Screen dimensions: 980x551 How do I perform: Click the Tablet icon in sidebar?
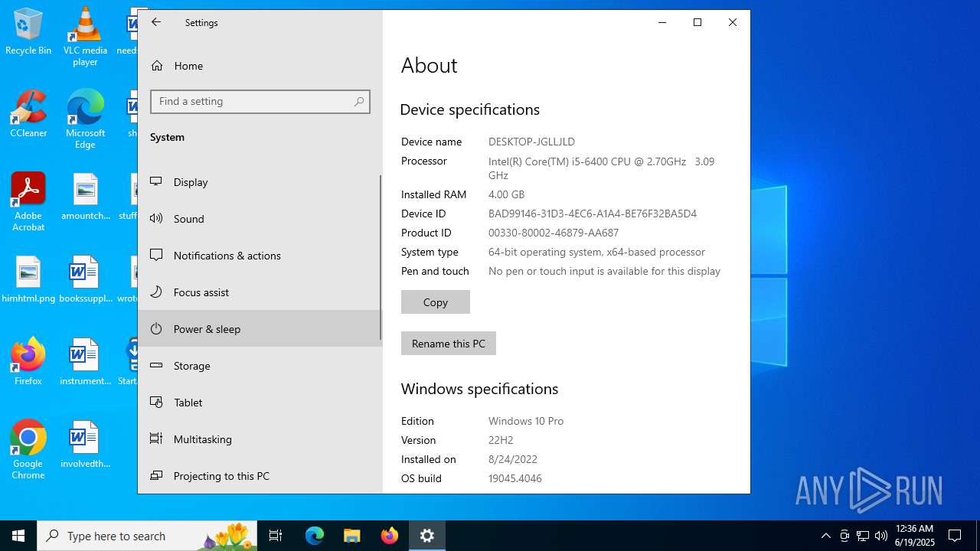click(156, 402)
